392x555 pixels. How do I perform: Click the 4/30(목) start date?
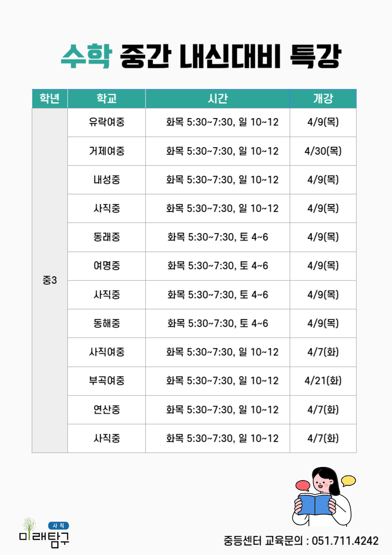tap(323, 151)
